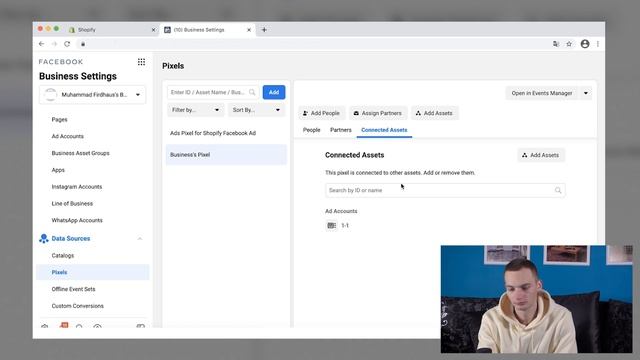Open Catalogs under Data Sources
This screenshot has height=360, width=640.
[x=63, y=256]
